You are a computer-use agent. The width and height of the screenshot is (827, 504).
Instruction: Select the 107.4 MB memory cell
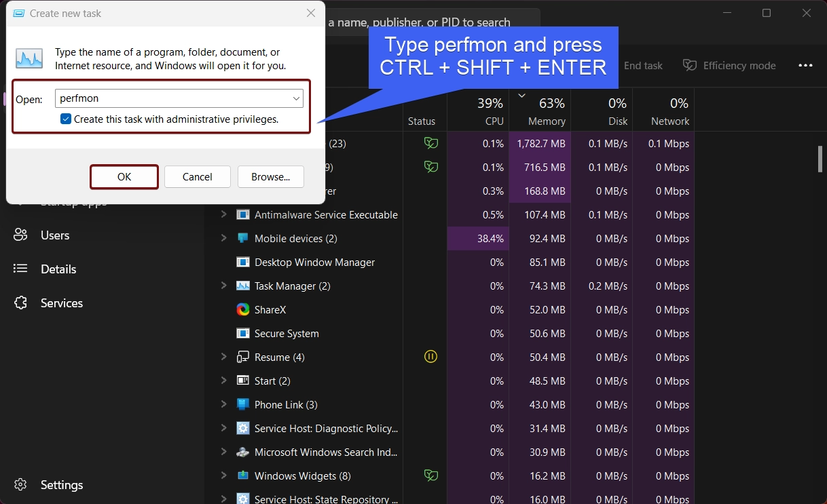tap(540, 214)
